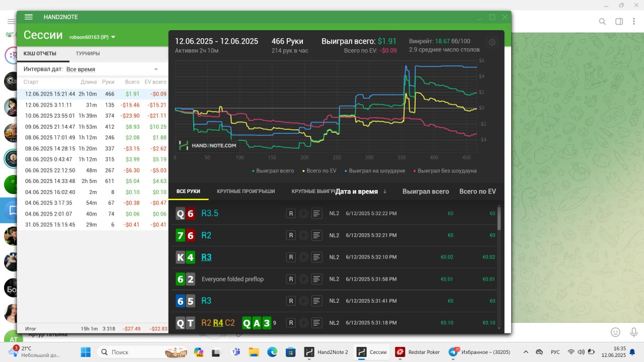Play the Q6 hand replay
This screenshot has height=362, width=644.
[303, 213]
